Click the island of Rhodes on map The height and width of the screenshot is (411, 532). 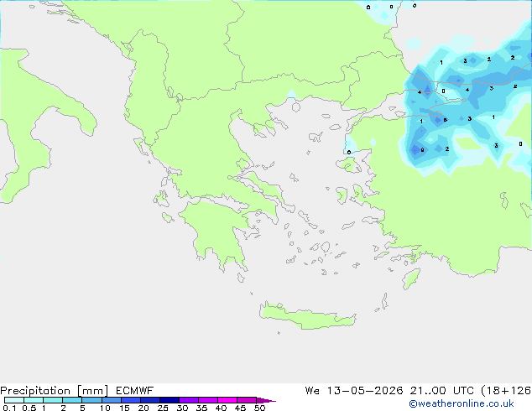[411, 278]
